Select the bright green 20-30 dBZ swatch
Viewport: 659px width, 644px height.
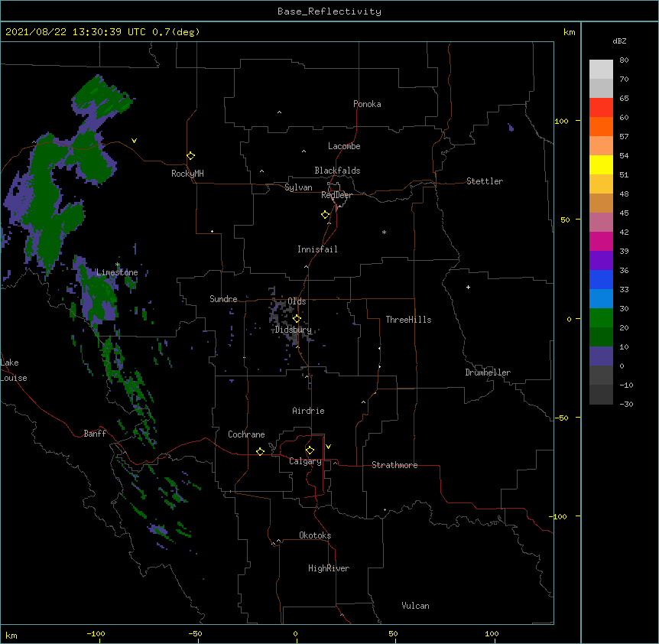click(x=601, y=318)
